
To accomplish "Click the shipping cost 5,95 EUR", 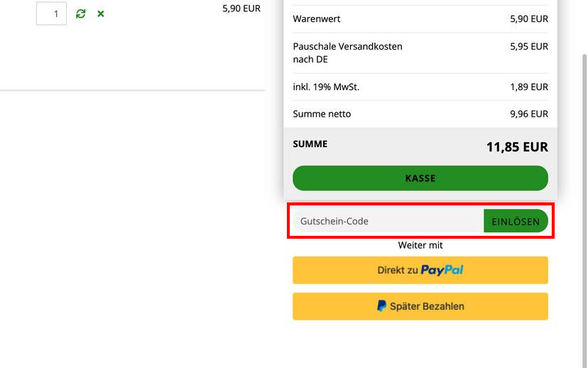I will tap(529, 46).
